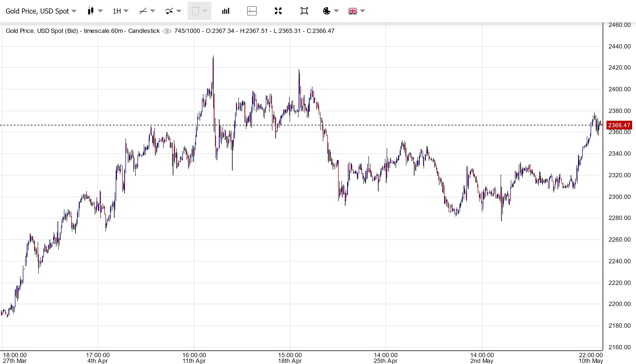Screen dimensions: 636x364
Task: Open the color palette theme icon
Action: (327, 11)
